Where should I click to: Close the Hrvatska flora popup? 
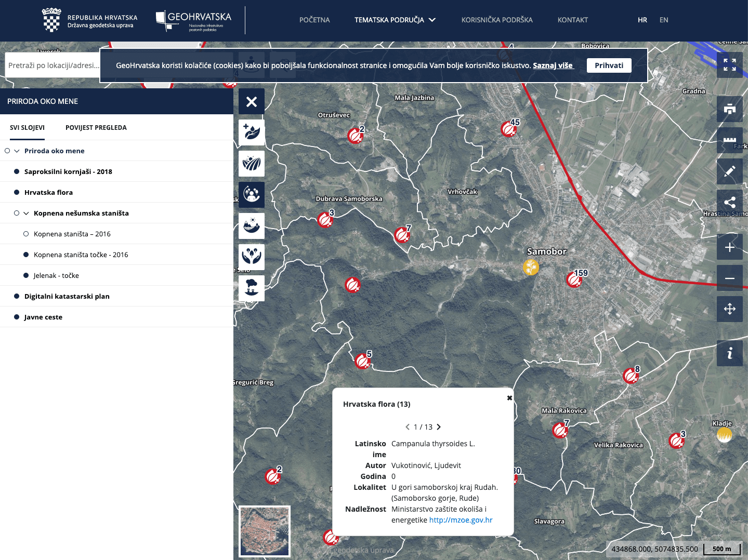(x=509, y=398)
